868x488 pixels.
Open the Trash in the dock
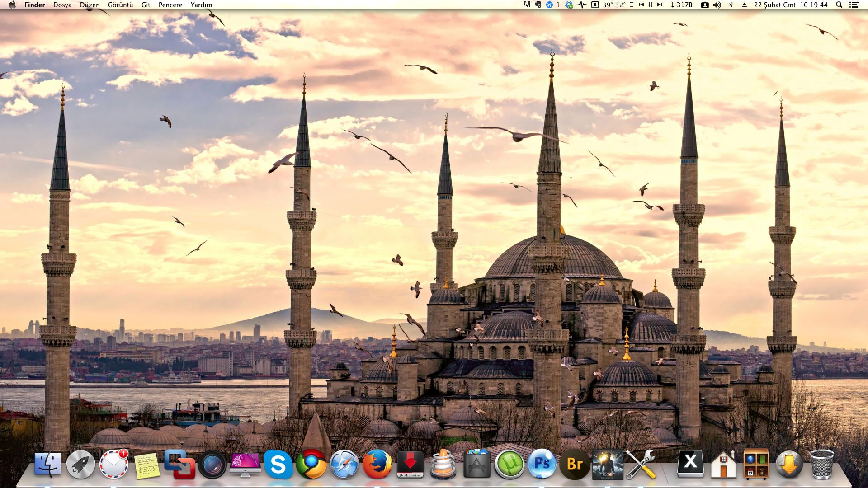click(x=821, y=464)
